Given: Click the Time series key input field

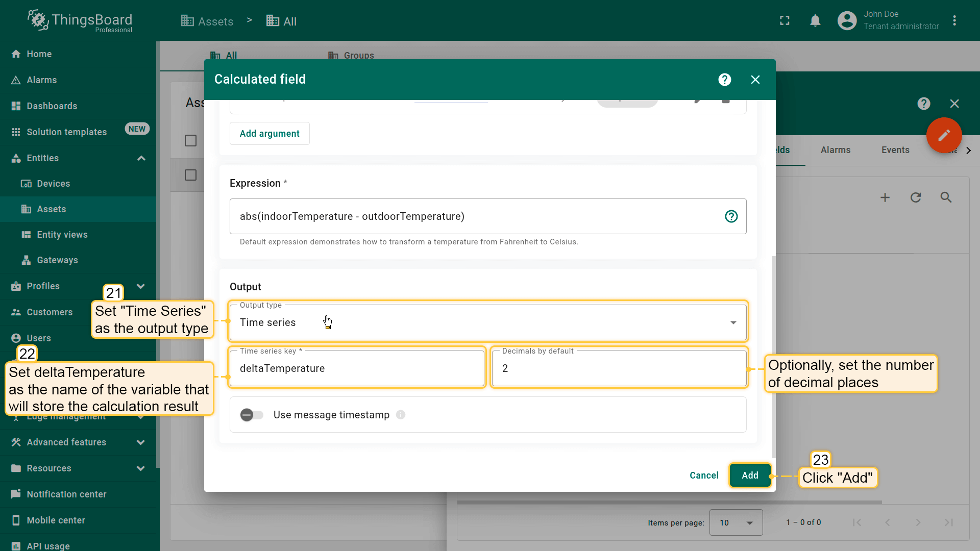Looking at the screenshot, I should [x=356, y=368].
